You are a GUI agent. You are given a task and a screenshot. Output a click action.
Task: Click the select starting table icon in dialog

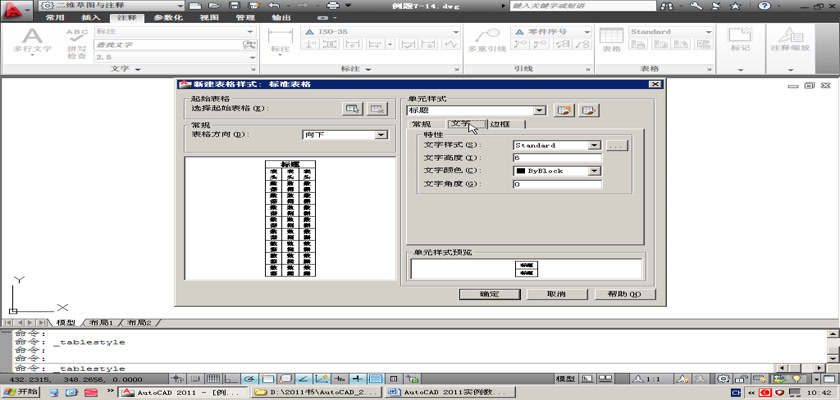pyautogui.click(x=352, y=109)
